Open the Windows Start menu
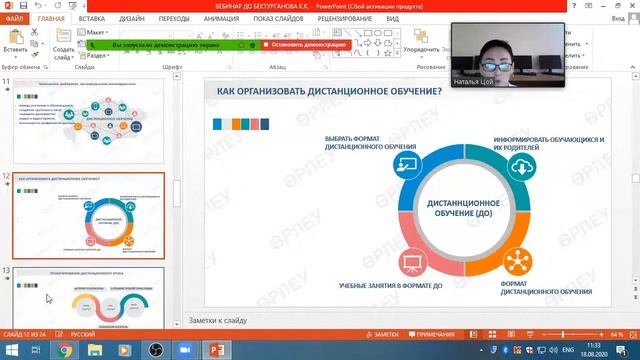Viewport: 640px width, 360px height. 12,350
